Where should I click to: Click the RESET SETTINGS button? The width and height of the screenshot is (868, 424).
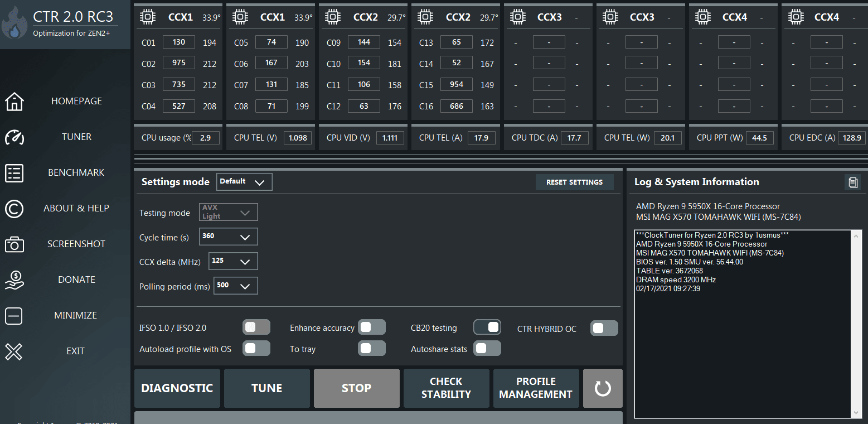tap(575, 182)
